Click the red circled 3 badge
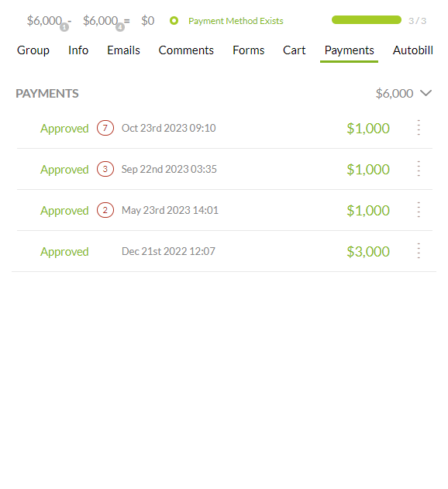Viewport: 448px width, 489px height. click(x=105, y=169)
